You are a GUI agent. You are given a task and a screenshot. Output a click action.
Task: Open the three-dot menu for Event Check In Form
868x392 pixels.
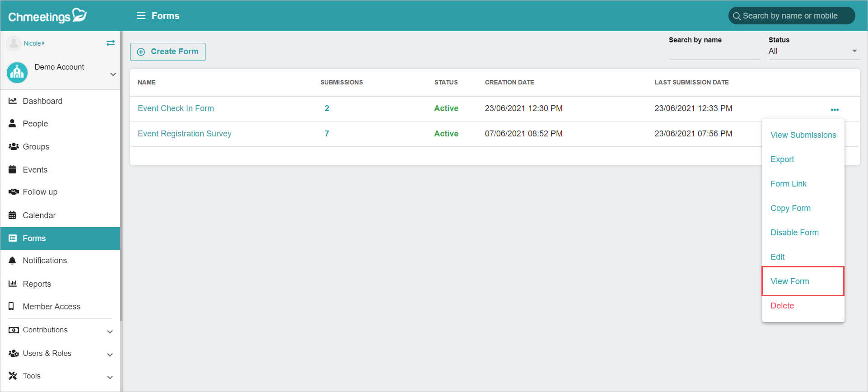point(835,110)
